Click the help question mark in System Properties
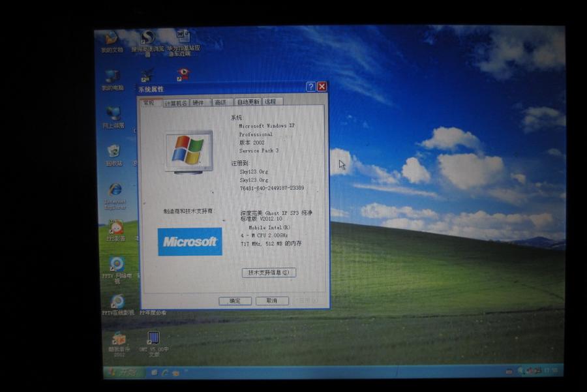Viewport: 587px width, 392px height. tap(310, 87)
